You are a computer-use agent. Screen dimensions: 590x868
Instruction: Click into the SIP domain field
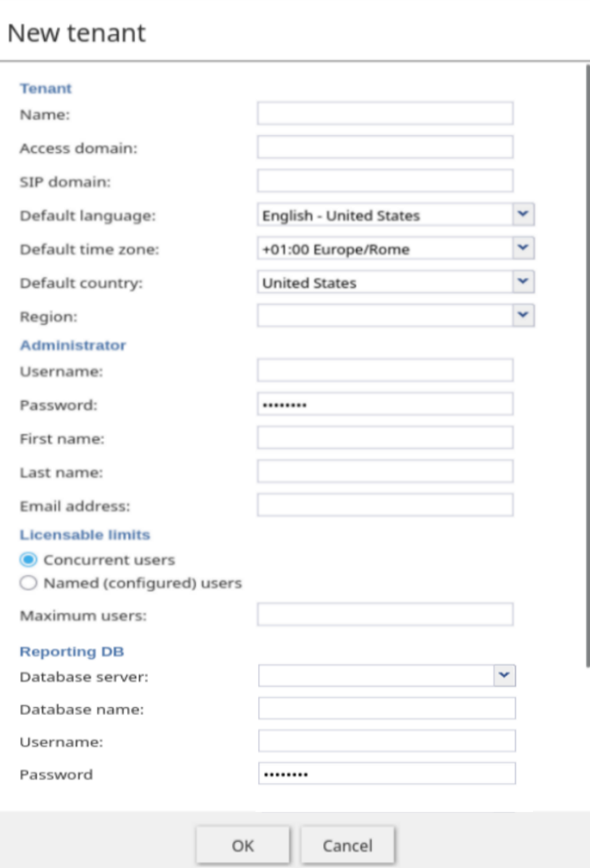tap(385, 181)
